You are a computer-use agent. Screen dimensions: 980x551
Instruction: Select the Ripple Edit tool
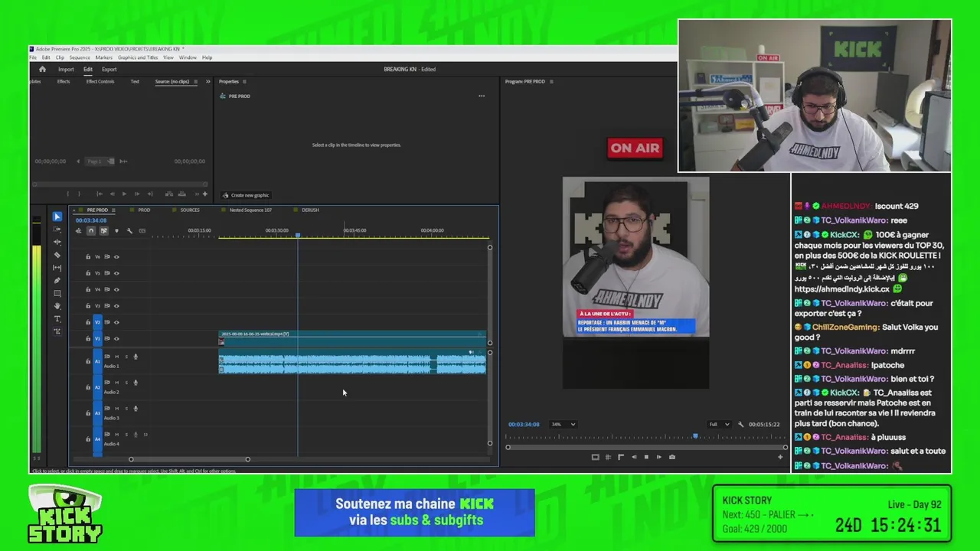point(57,242)
